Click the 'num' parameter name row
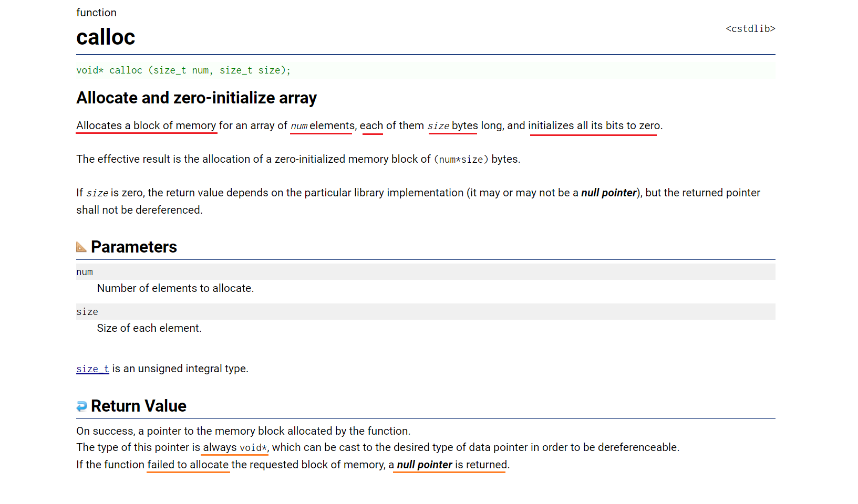Viewport: 858px width, 504px height. pos(426,272)
